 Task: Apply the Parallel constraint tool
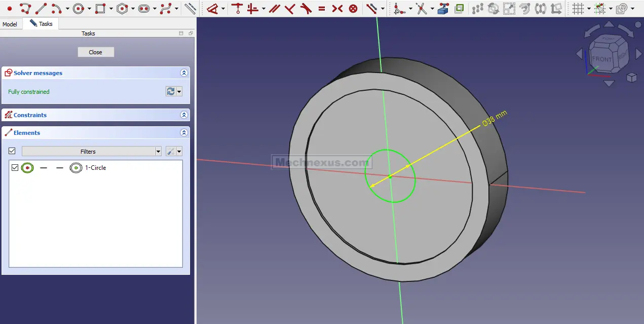coord(274,8)
